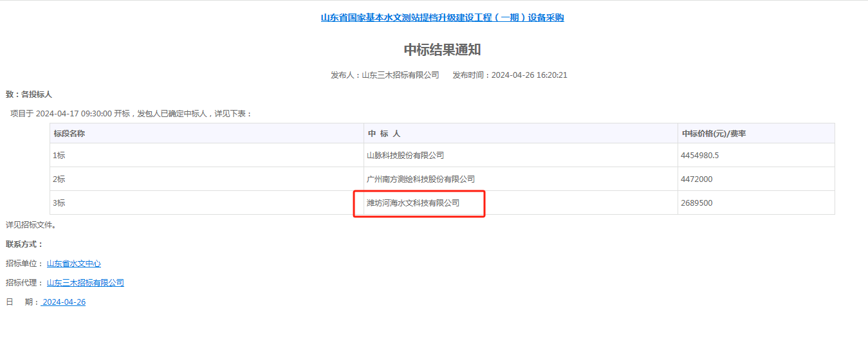Open the 山东三木招标有限公司 agency link
The height and width of the screenshot is (362, 868).
(85, 283)
